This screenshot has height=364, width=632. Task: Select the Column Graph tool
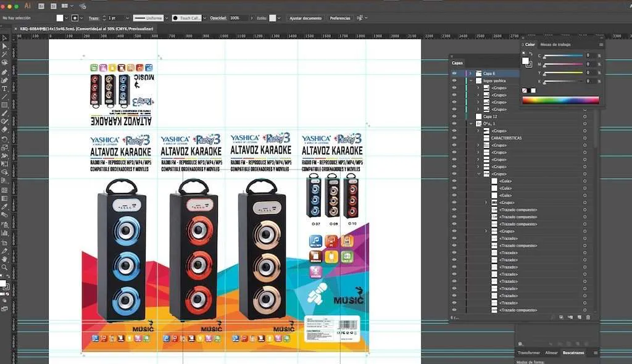click(4, 233)
